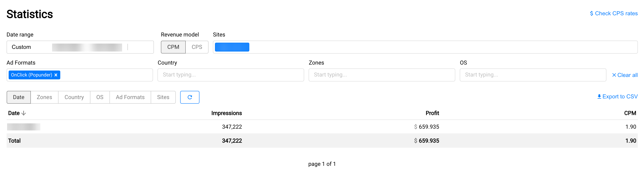Click the refresh statistics icon button

pyautogui.click(x=189, y=97)
